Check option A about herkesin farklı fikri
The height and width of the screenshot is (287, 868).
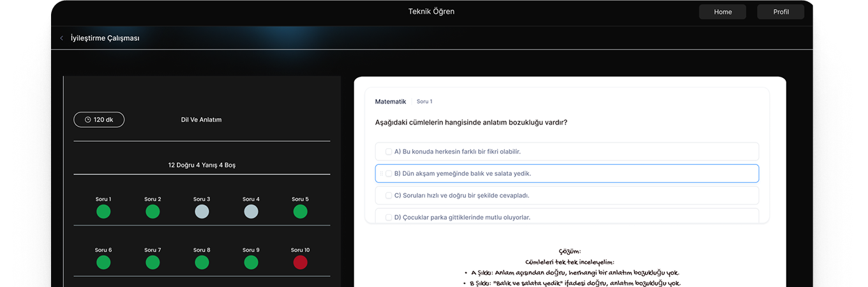pyautogui.click(x=389, y=151)
